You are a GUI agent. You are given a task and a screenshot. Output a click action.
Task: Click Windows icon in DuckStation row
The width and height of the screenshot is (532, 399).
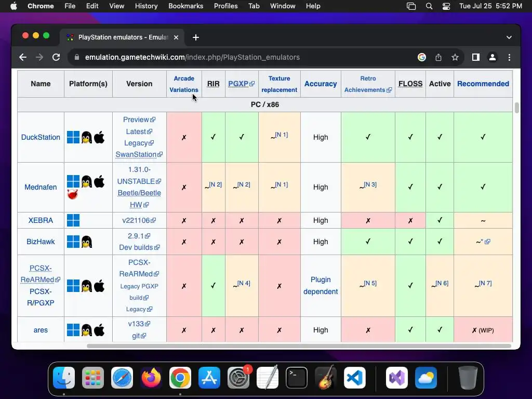(73, 137)
